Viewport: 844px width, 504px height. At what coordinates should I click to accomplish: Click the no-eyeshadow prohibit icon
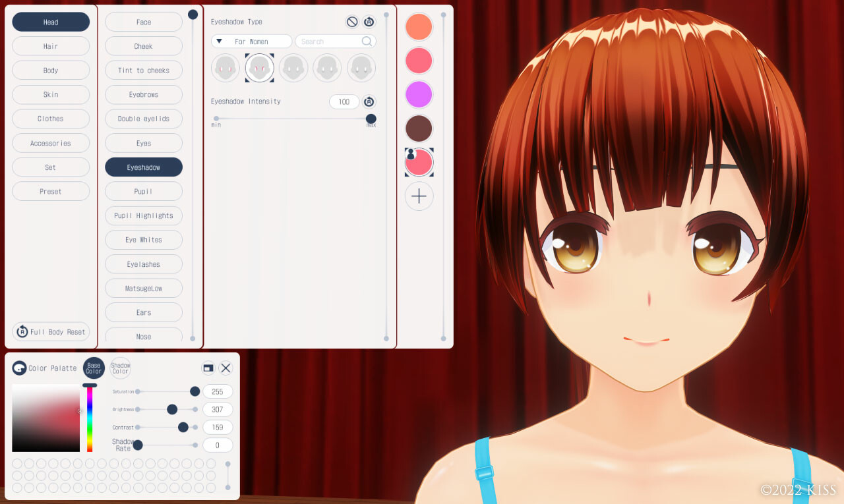coord(351,21)
